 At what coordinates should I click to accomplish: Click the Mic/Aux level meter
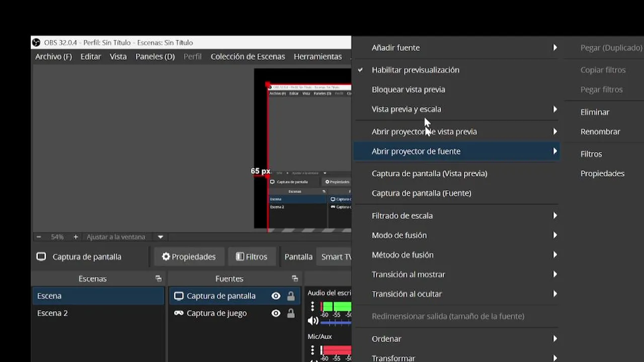coord(336,350)
